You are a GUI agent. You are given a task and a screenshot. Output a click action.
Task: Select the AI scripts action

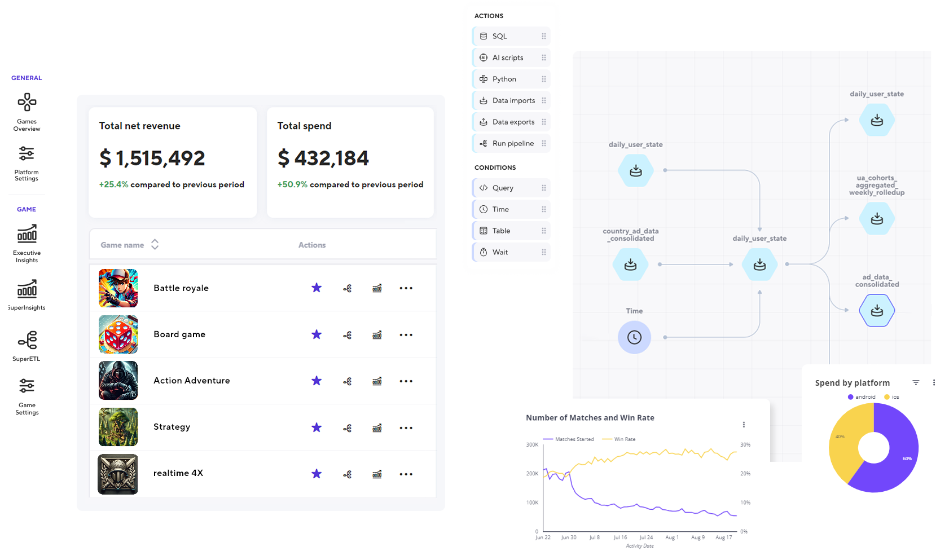coord(511,58)
